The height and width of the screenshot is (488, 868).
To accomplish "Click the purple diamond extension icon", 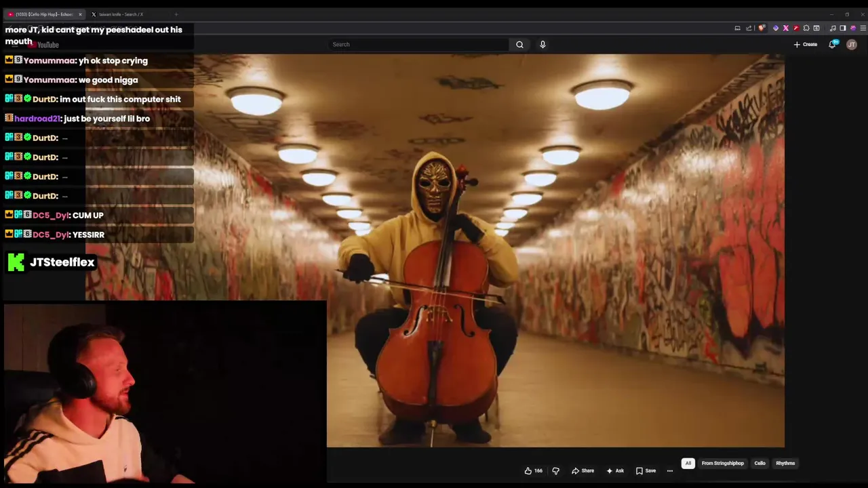I will click(x=776, y=28).
